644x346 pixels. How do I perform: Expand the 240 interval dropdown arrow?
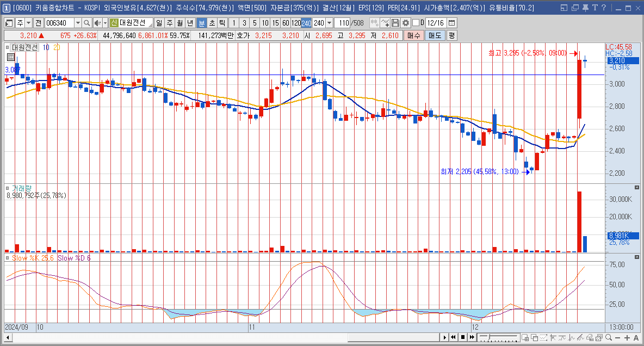(329, 23)
